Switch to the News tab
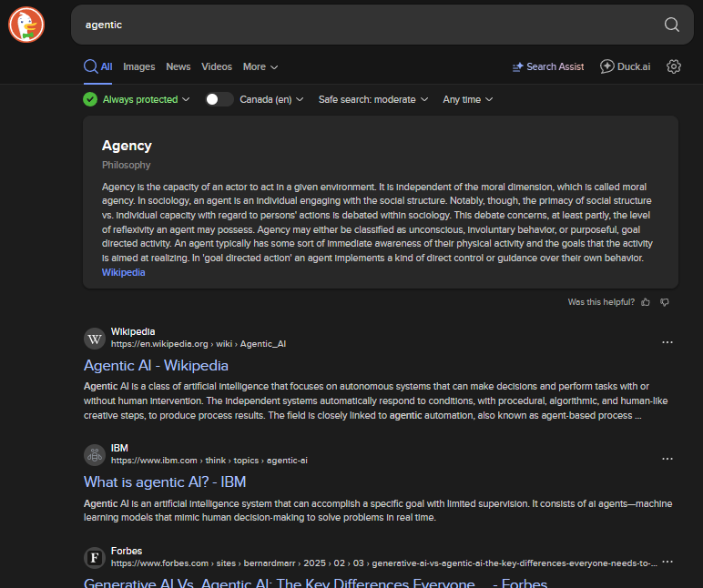703x588 pixels. (x=178, y=66)
